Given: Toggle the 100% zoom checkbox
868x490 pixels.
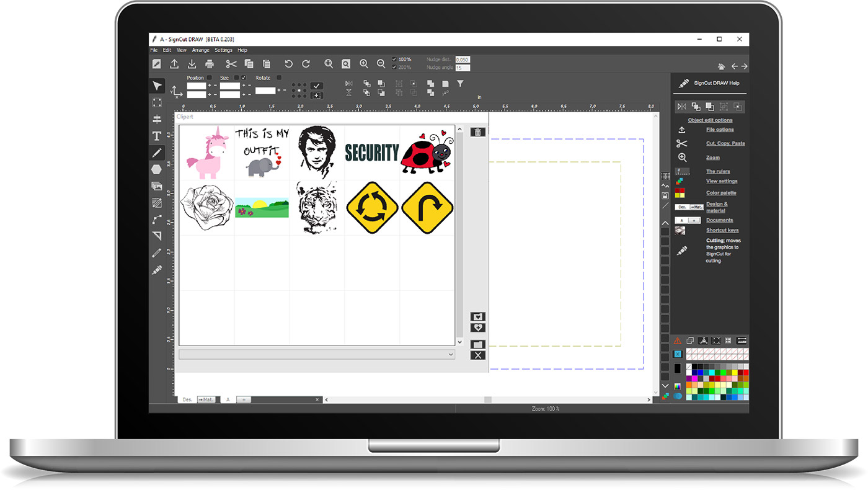Looking at the screenshot, I should tap(394, 60).
